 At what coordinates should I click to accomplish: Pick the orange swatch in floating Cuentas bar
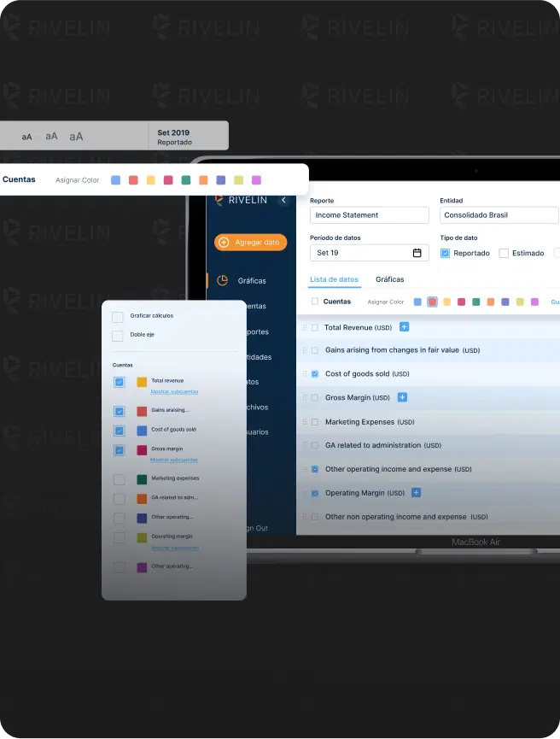tap(203, 180)
